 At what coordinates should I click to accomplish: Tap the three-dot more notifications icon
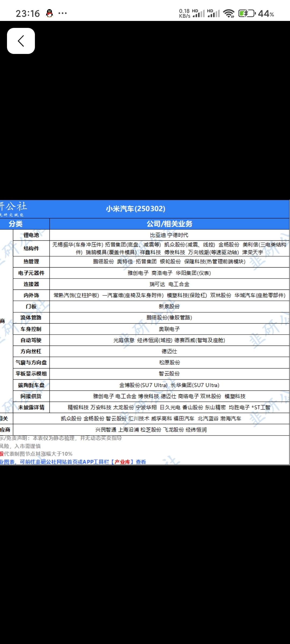pos(63,13)
